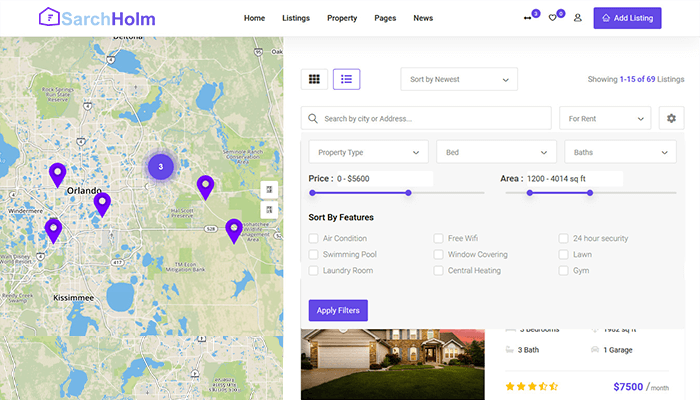Open the Listings menu

click(296, 18)
